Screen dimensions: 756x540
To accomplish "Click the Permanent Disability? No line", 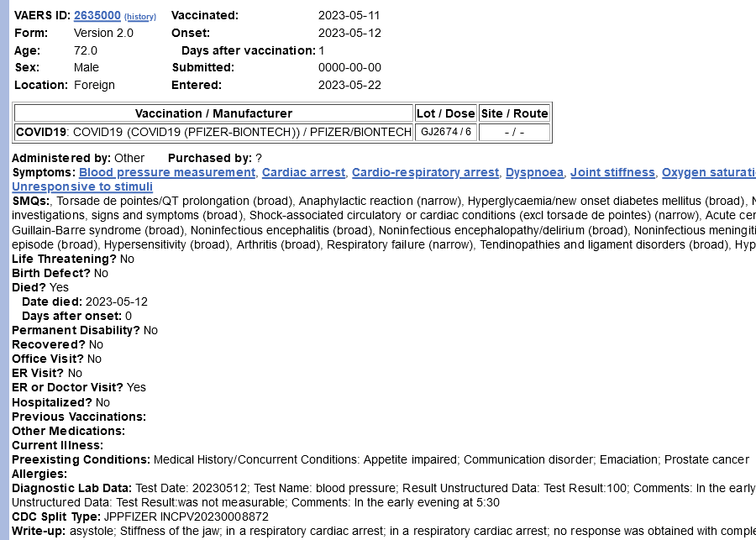I will click(85, 331).
